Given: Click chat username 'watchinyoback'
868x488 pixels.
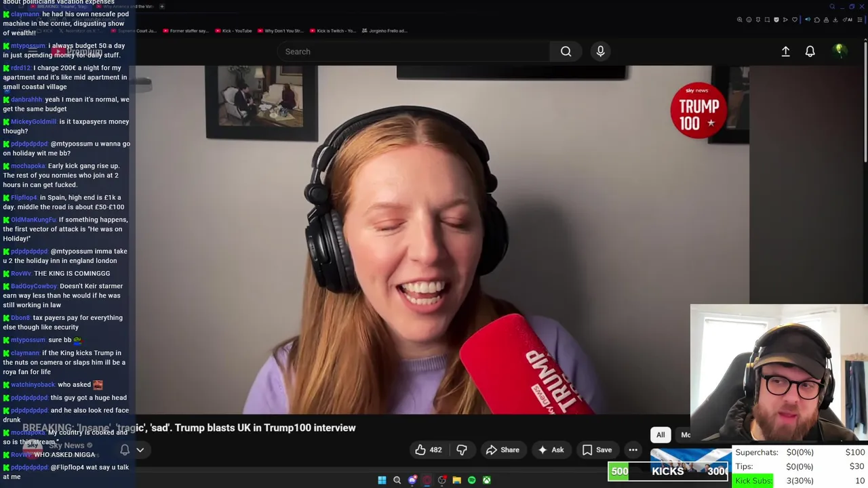Looking at the screenshot, I should 33,385.
